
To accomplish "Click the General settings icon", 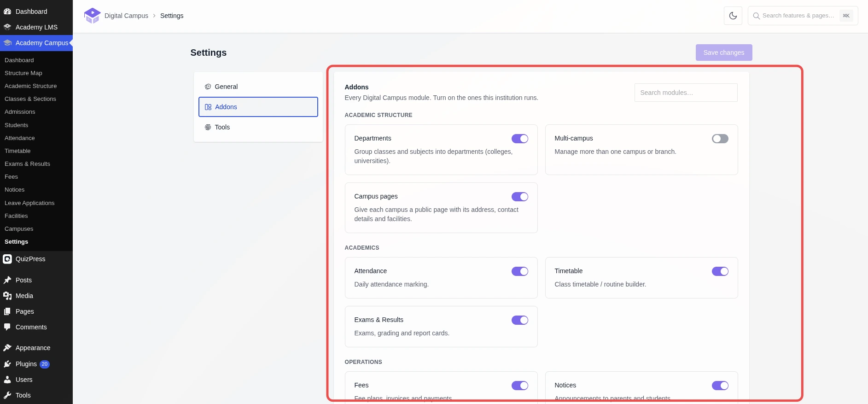I will tap(208, 87).
